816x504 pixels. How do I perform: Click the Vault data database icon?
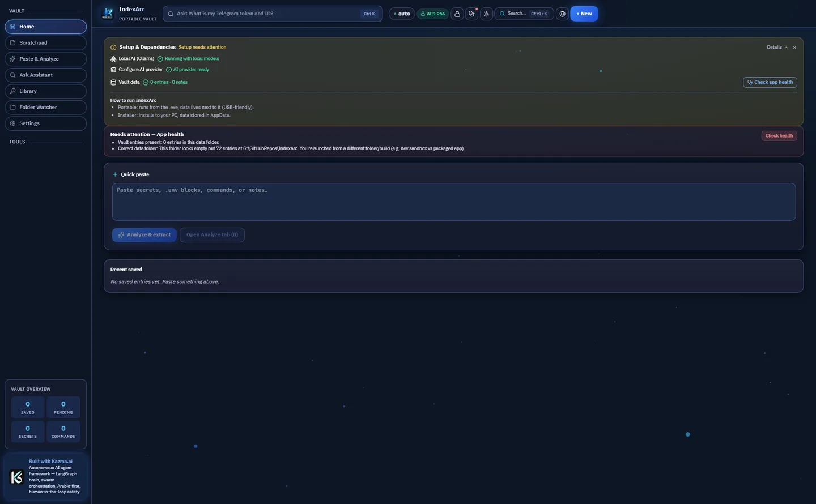[x=113, y=82]
